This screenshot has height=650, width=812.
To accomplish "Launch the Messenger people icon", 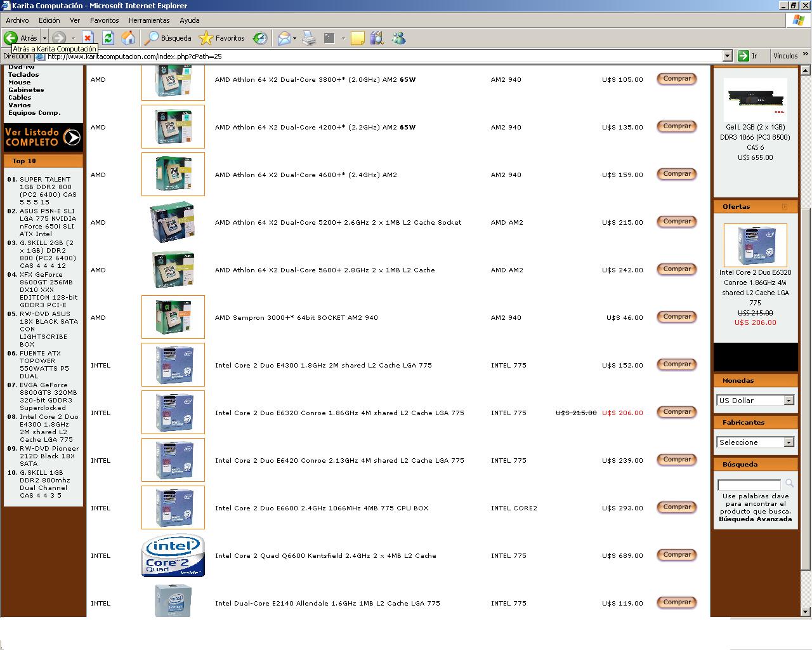I will pyautogui.click(x=398, y=38).
